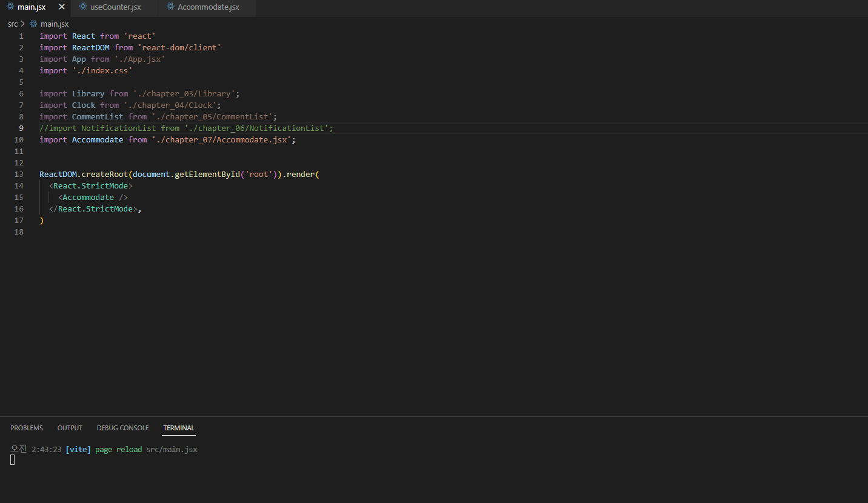Open the Accommodate.jsx tab

point(208,7)
